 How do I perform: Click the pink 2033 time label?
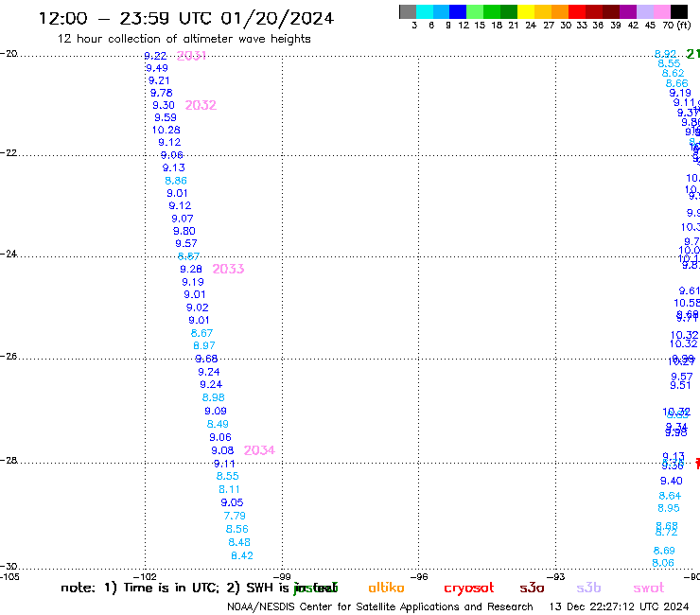(228, 269)
